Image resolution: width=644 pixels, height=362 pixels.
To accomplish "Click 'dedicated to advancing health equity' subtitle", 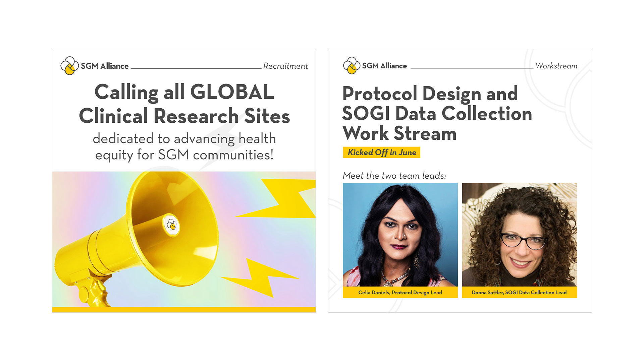I will point(184,147).
